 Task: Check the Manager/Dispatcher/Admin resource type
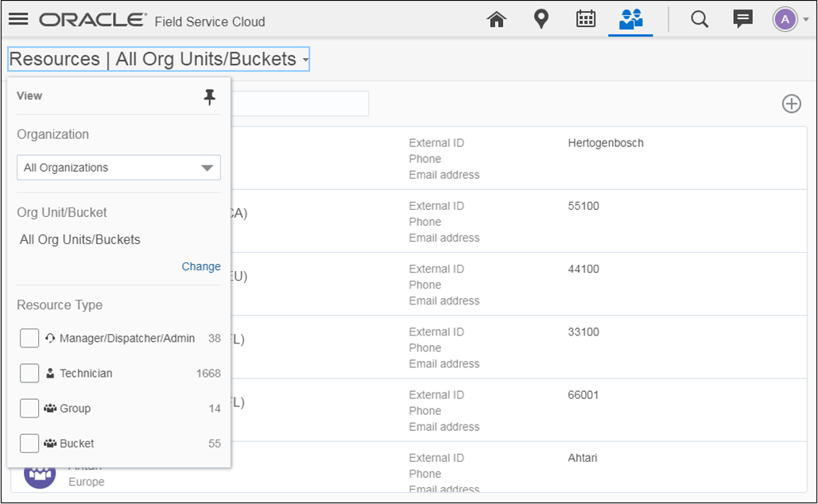(29, 338)
